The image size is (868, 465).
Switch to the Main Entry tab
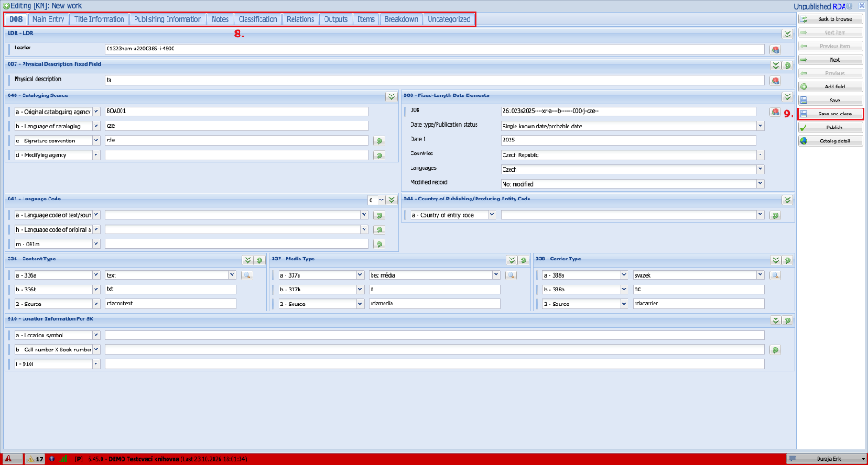(x=48, y=19)
